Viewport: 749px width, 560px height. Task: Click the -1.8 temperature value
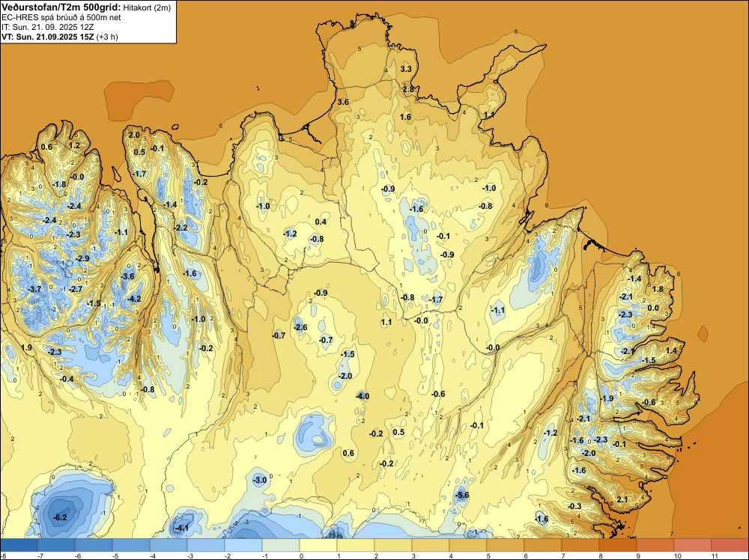point(60,184)
